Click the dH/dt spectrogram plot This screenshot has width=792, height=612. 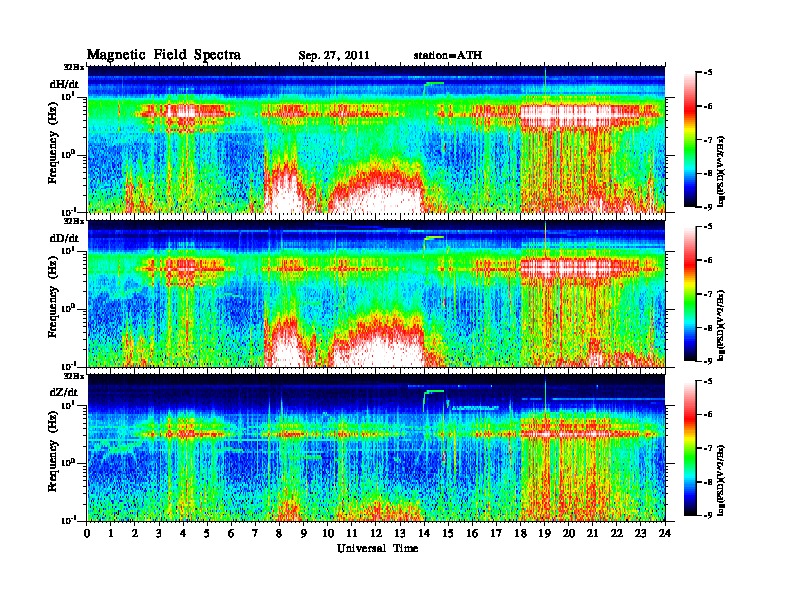point(376,139)
